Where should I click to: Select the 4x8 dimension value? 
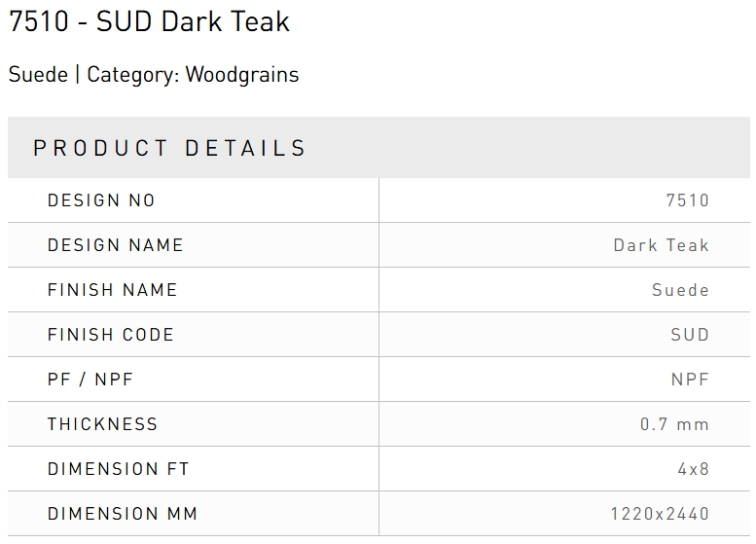(x=694, y=469)
